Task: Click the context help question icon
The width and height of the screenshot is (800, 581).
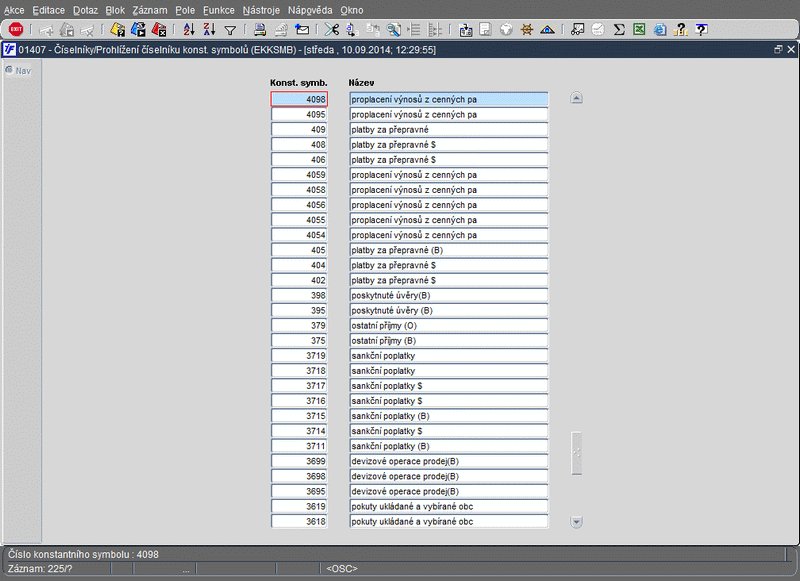Action: [x=702, y=30]
